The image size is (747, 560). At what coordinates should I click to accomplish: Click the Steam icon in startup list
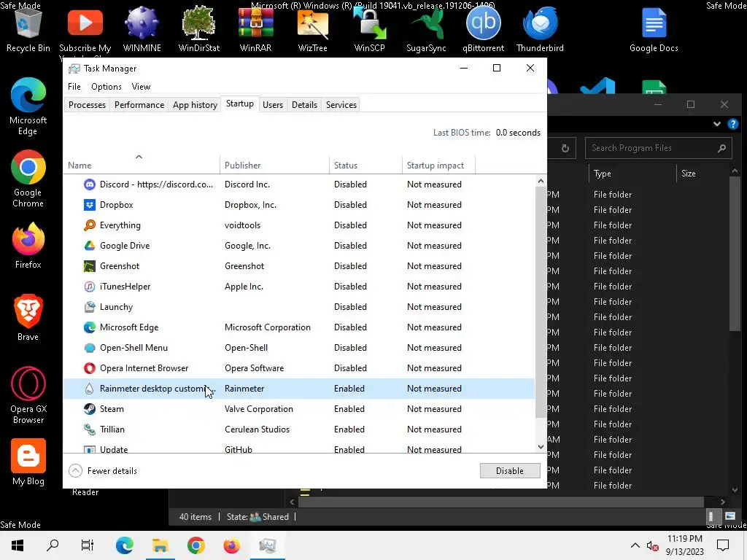(x=89, y=409)
